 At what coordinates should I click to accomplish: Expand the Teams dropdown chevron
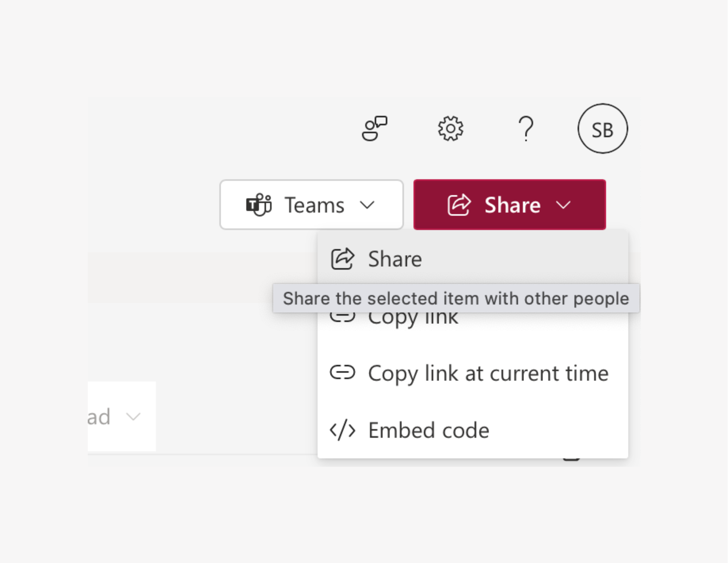point(367,205)
